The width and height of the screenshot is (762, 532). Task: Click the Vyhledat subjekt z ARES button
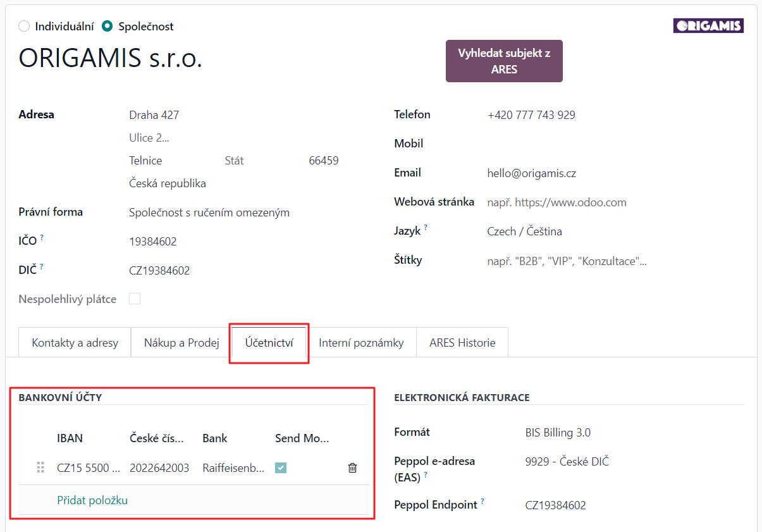504,61
